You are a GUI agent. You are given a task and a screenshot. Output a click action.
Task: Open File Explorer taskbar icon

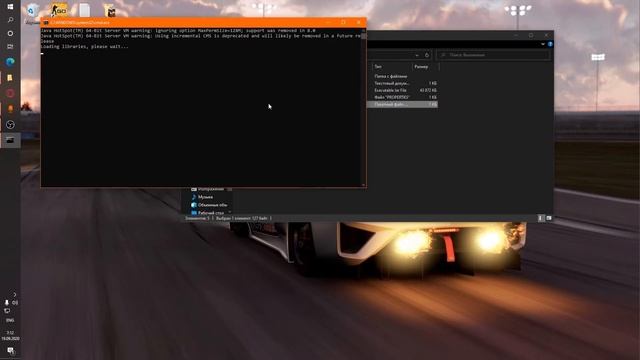10,78
